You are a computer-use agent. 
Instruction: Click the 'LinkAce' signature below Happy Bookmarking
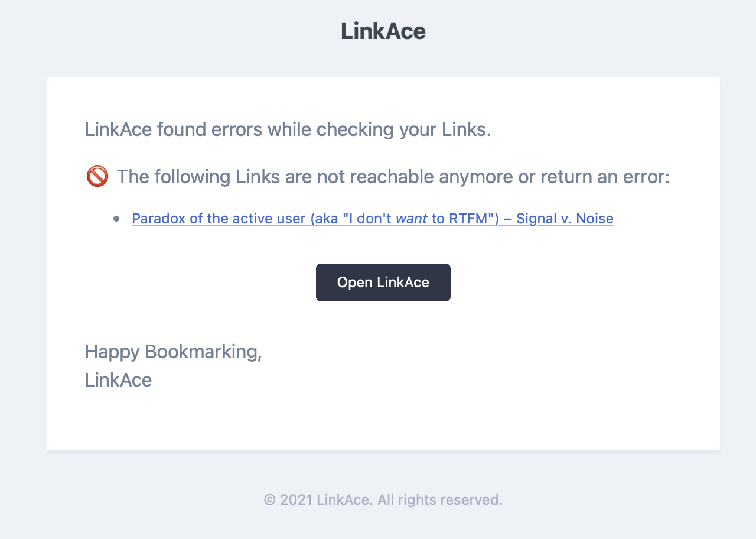click(x=118, y=379)
